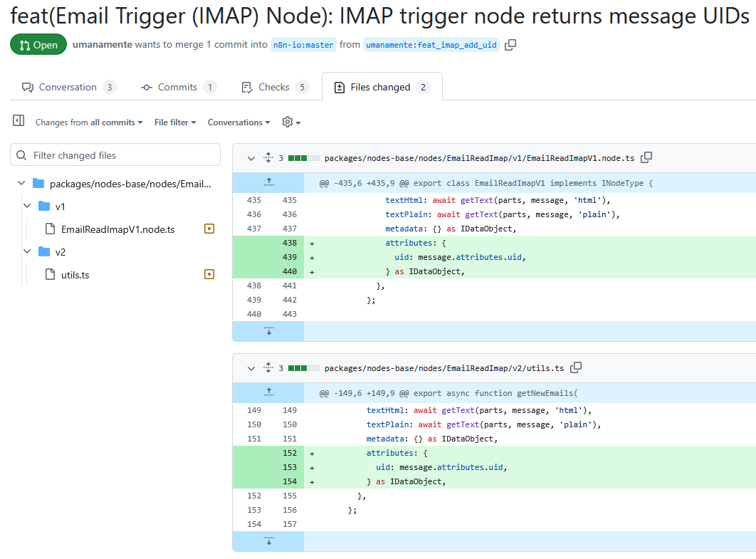Collapse the v2 folder in file tree
Viewport: 756px width, 559px height.
(x=27, y=252)
